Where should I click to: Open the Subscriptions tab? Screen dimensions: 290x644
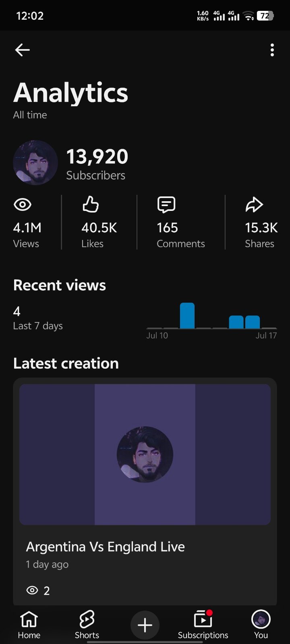[203, 625]
